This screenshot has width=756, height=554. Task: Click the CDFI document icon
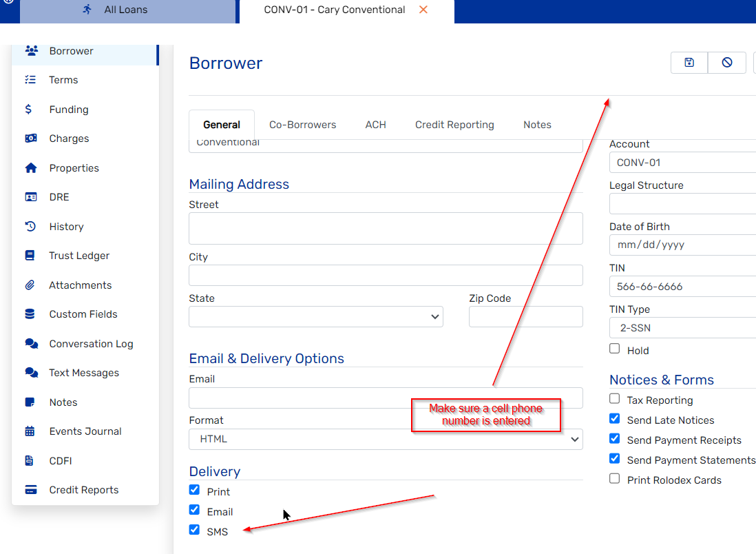coord(30,461)
